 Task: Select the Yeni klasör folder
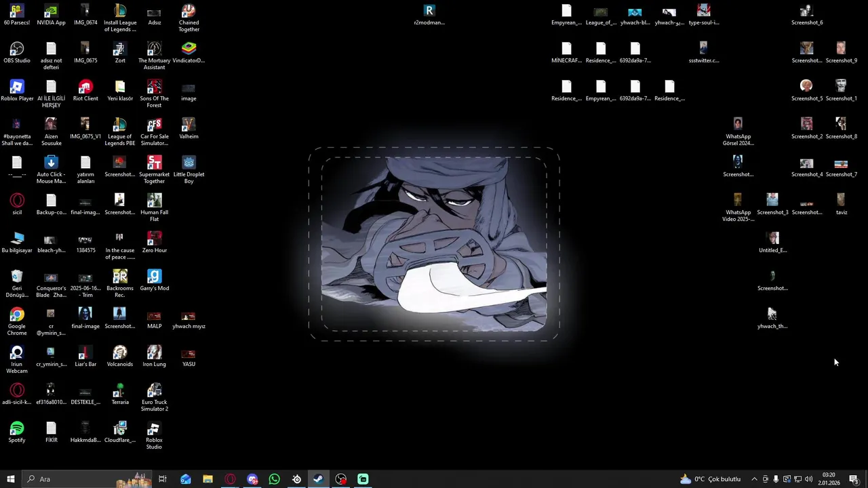click(120, 91)
